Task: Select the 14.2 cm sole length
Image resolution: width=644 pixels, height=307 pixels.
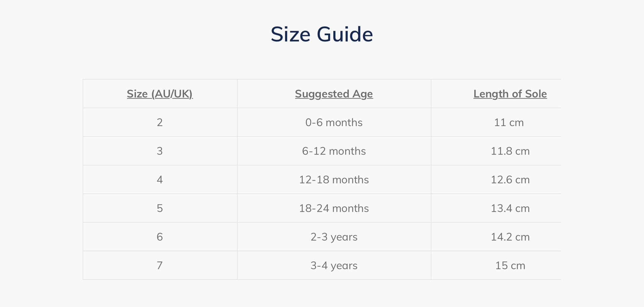Action: click(510, 237)
